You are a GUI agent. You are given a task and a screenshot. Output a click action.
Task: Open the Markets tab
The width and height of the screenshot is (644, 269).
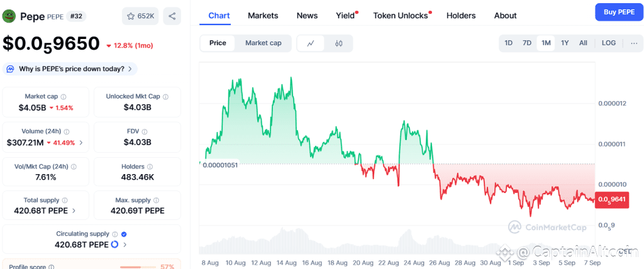coord(263,16)
